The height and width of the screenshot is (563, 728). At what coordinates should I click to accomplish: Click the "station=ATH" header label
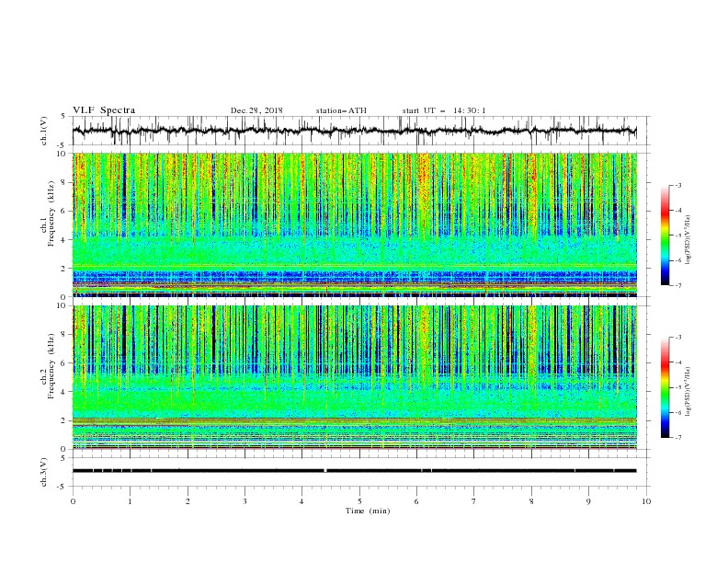[x=341, y=110]
